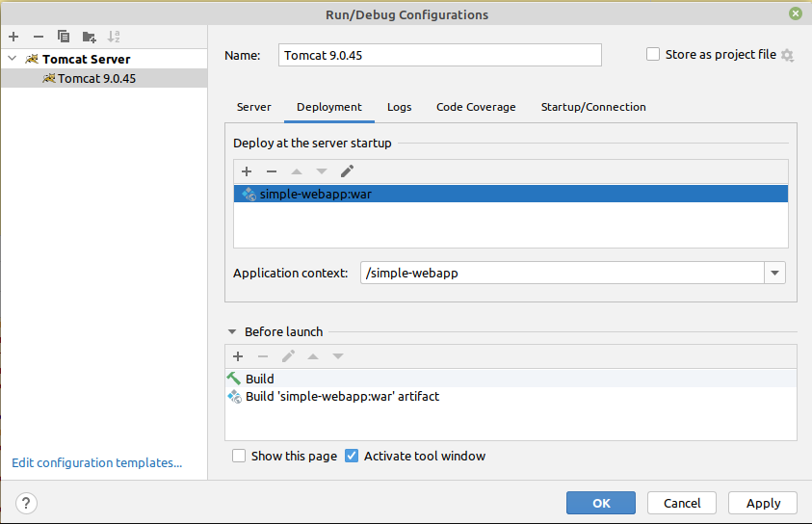Move Before launch task up

click(x=313, y=356)
